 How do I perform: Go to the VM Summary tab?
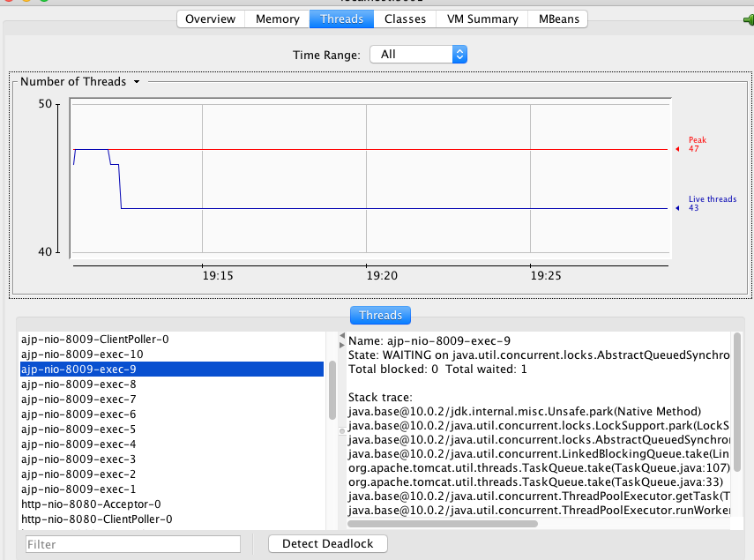(482, 19)
